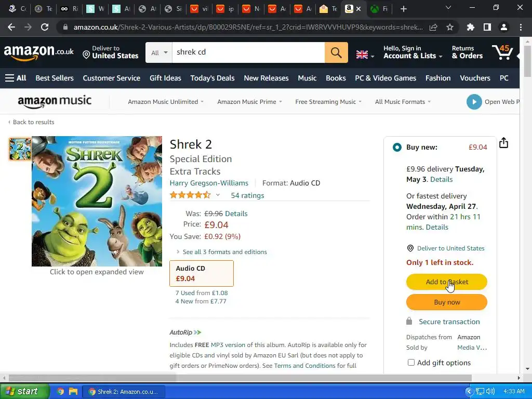Open Customer Service in nav bar

(111, 78)
